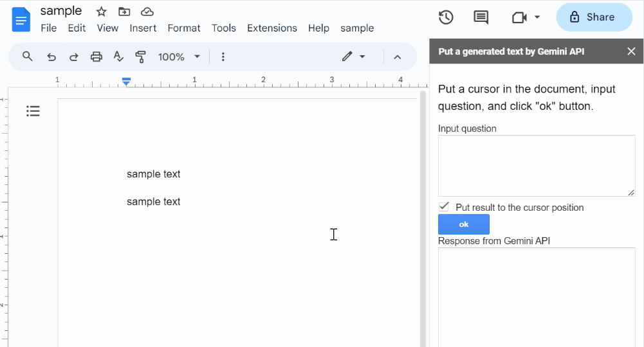644x347 pixels.
Task: Open version history clock icon
Action: (x=446, y=17)
